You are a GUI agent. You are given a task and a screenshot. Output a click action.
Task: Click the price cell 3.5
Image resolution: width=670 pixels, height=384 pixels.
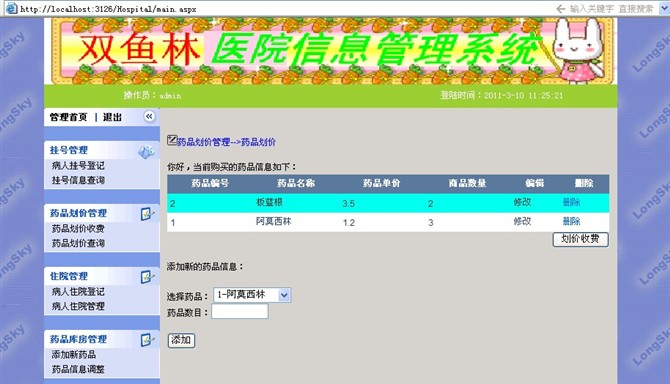[349, 204]
